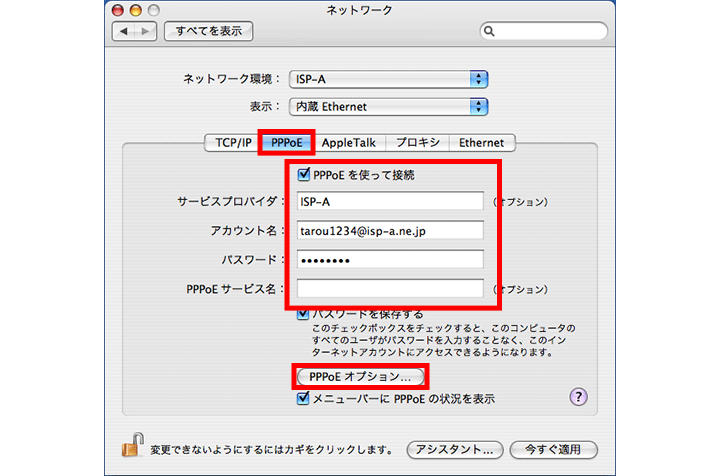The width and height of the screenshot is (710, 476).
Task: Open the Ethernet tab
Action: 482,142
